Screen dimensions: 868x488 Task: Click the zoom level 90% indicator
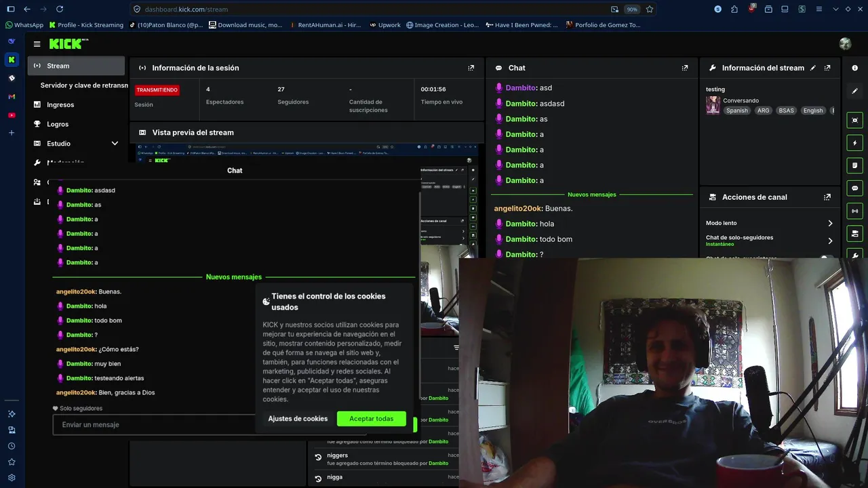click(632, 9)
